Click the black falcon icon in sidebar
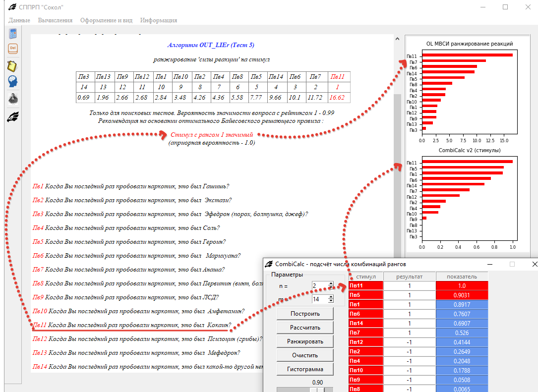The image size is (538, 392). click(x=13, y=117)
